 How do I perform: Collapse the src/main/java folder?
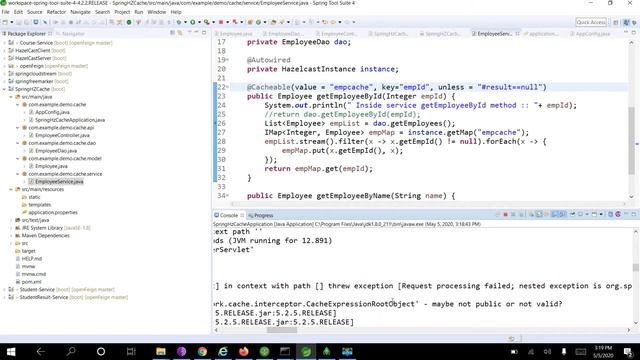(11, 97)
